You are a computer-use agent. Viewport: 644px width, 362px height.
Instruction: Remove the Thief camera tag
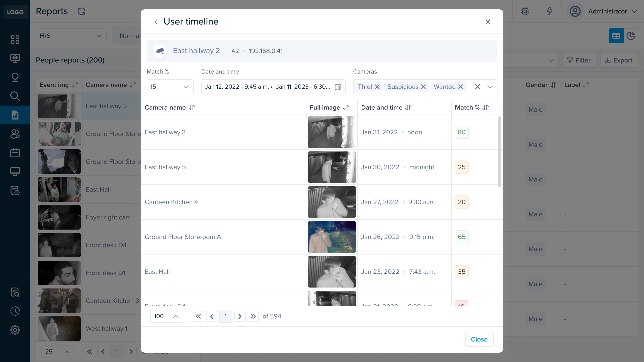[x=377, y=87]
